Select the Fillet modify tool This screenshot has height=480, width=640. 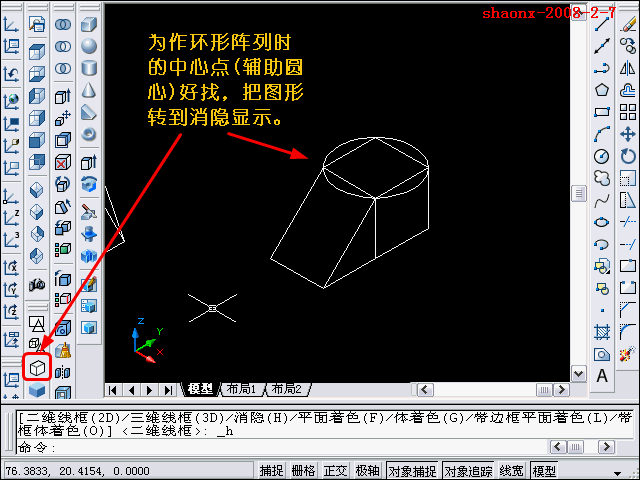pyautogui.click(x=628, y=332)
